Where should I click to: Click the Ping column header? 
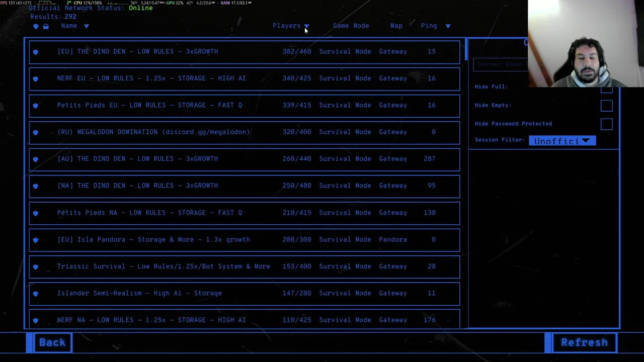coord(429,26)
